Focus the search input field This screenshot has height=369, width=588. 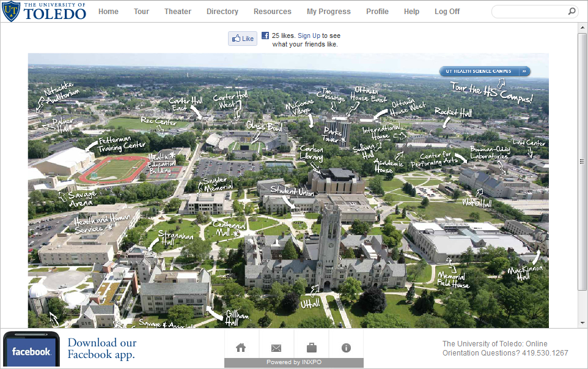click(x=529, y=12)
